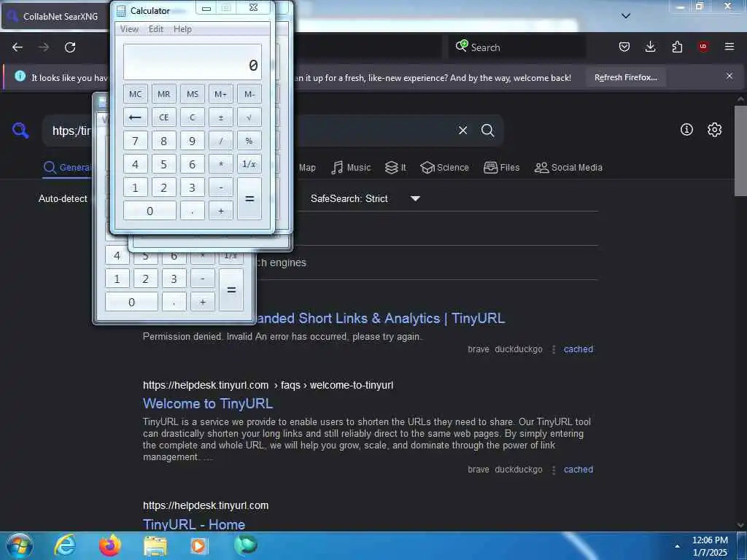Image resolution: width=747 pixels, height=560 pixels.
Task: Open the list all tabs chevron
Action: [626, 16]
